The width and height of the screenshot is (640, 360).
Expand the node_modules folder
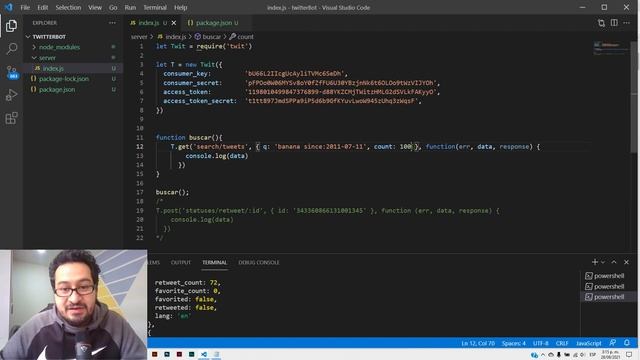(x=59, y=47)
